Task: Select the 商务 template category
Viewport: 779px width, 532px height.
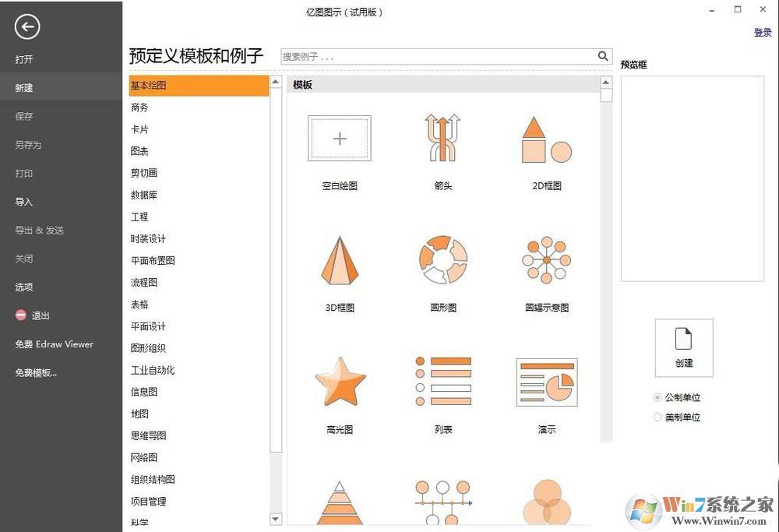Action: [x=139, y=107]
